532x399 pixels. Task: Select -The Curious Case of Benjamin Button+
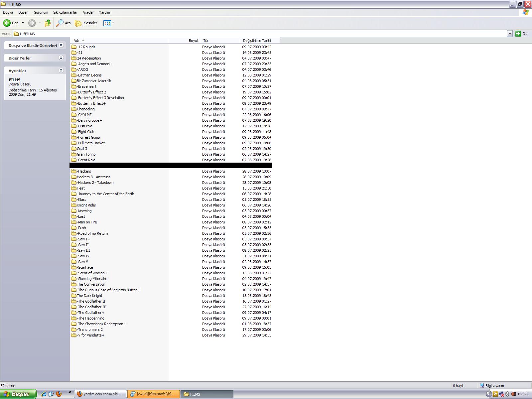(x=109, y=290)
